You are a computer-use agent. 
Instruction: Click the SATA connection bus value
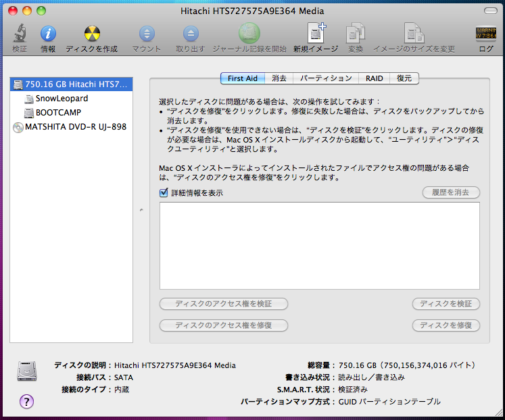click(124, 377)
